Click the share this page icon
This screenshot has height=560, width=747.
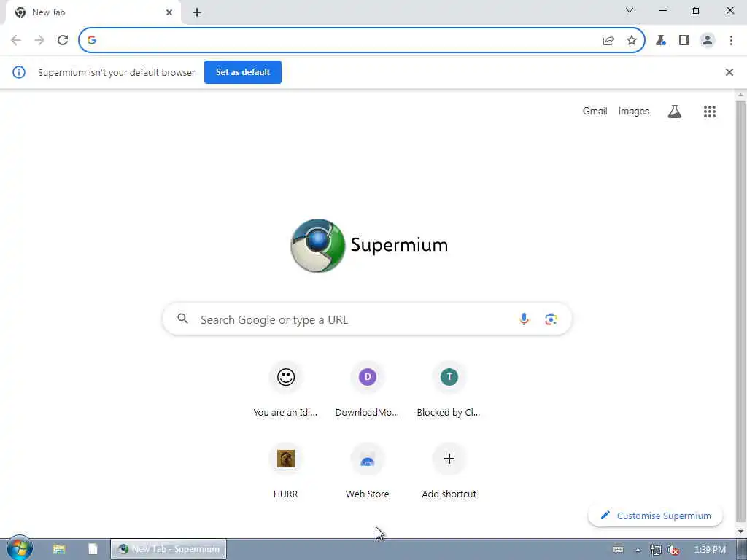[608, 41]
